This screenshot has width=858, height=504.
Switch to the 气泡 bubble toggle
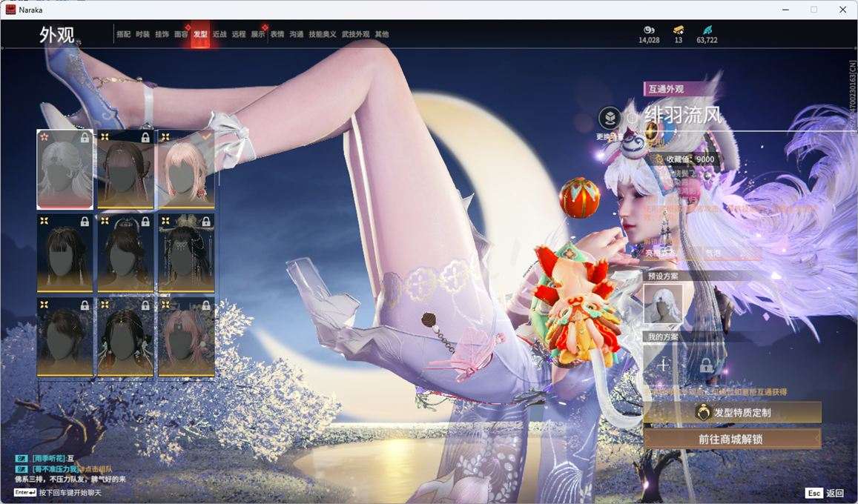[713, 252]
